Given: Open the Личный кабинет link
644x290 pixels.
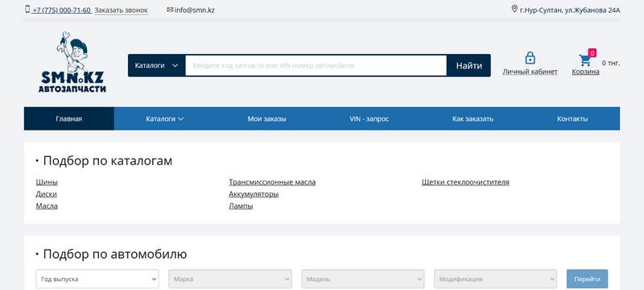Looking at the screenshot, I should [x=530, y=72].
